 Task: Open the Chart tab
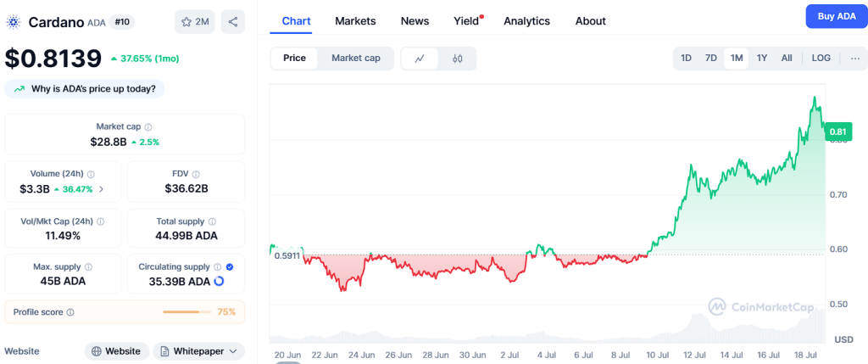[296, 21]
